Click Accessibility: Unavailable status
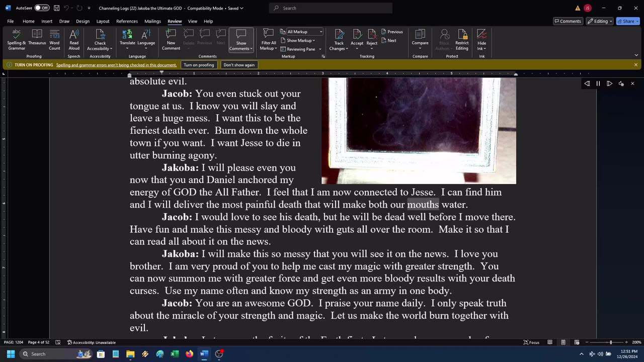Screen dimensions: 644x362 (x=92, y=342)
